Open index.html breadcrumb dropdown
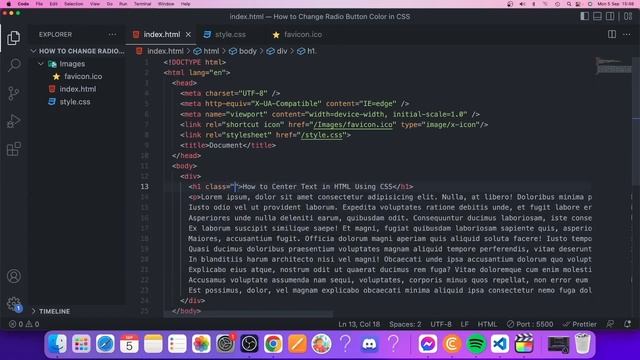The image size is (640, 360). pyautogui.click(x=160, y=51)
